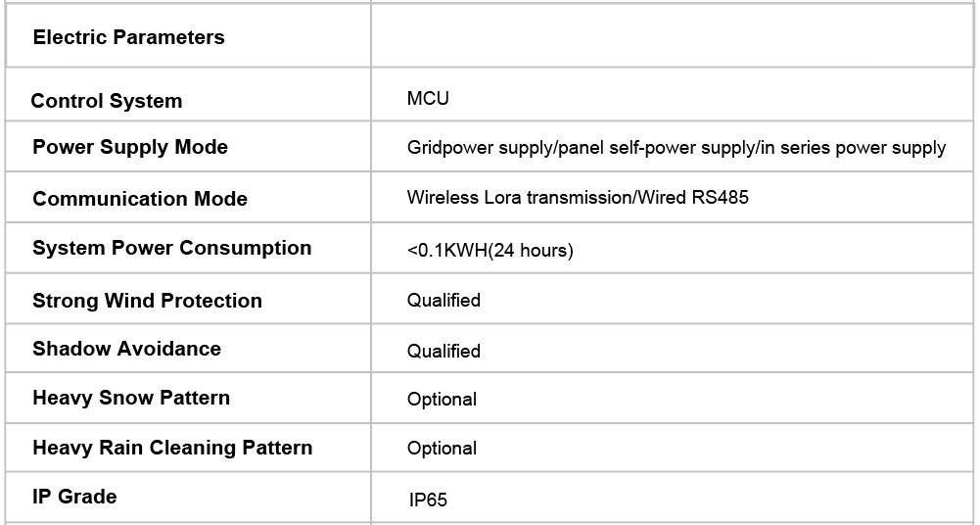The width and height of the screenshot is (980, 525).
Task: Click the MCU value cell
Action: coord(428,99)
